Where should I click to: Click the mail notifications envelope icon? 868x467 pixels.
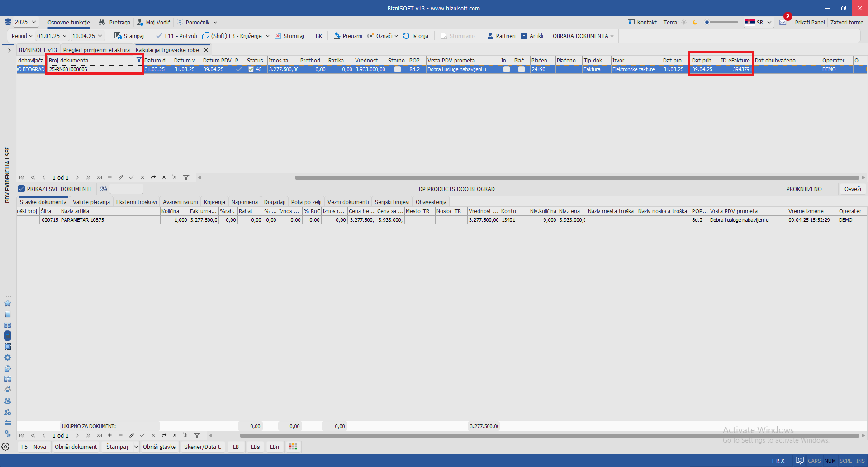[x=783, y=22]
